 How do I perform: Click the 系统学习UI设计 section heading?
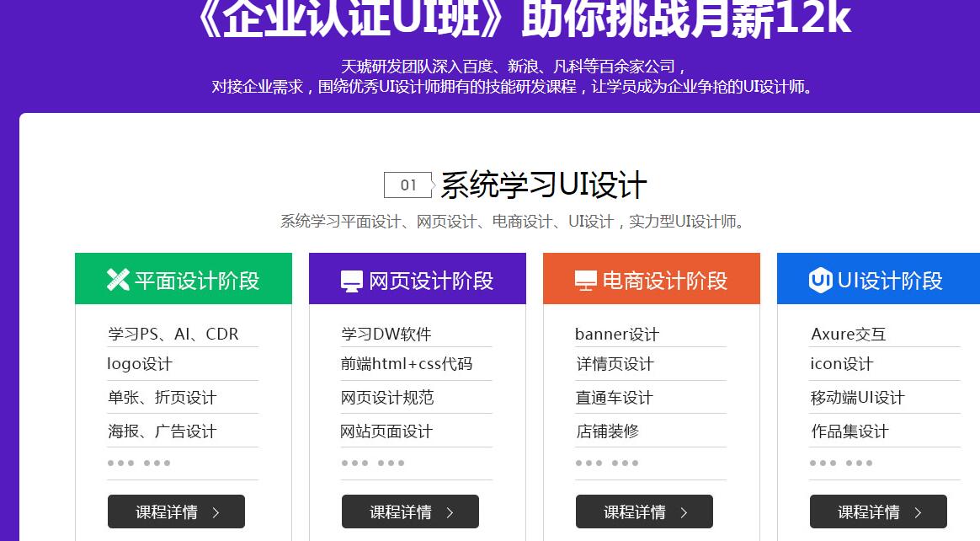(x=544, y=185)
